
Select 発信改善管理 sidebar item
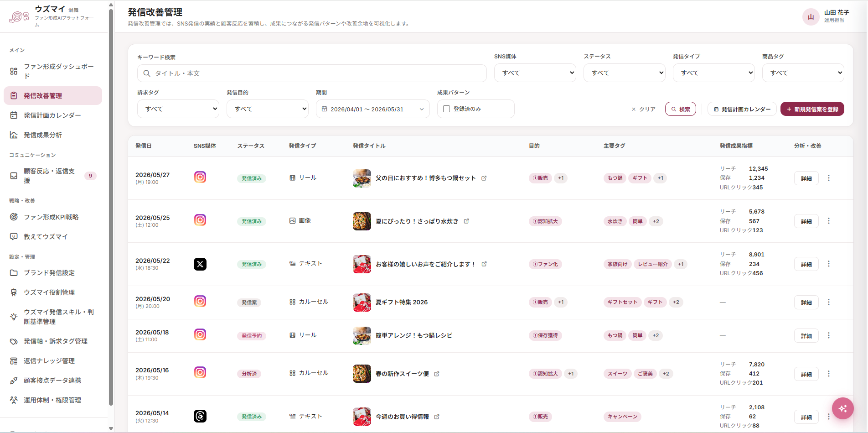[x=53, y=96]
